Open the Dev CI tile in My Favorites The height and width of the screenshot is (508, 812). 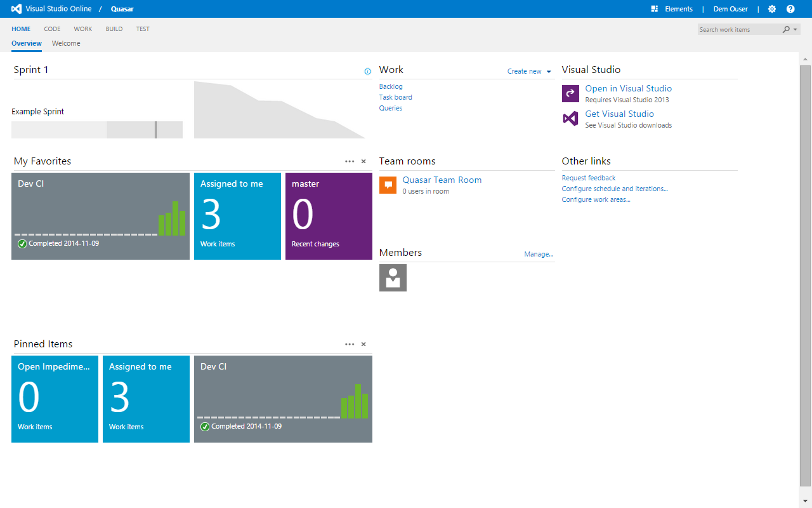pos(100,217)
